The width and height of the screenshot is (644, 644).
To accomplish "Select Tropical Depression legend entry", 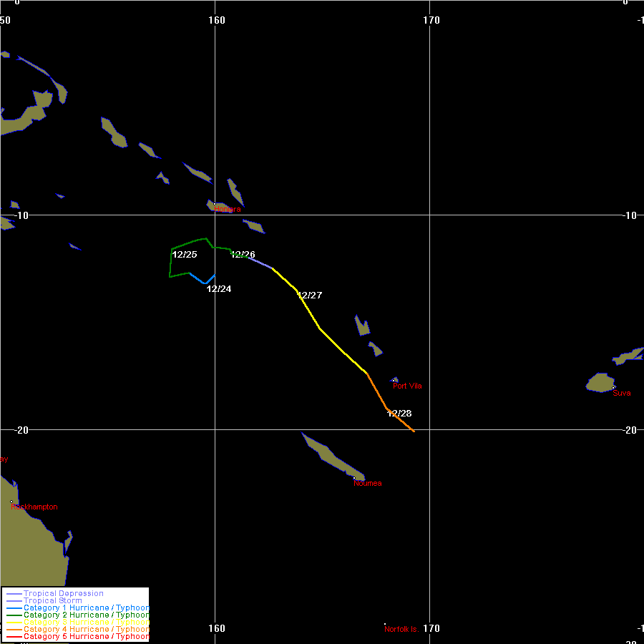I will [x=64, y=594].
